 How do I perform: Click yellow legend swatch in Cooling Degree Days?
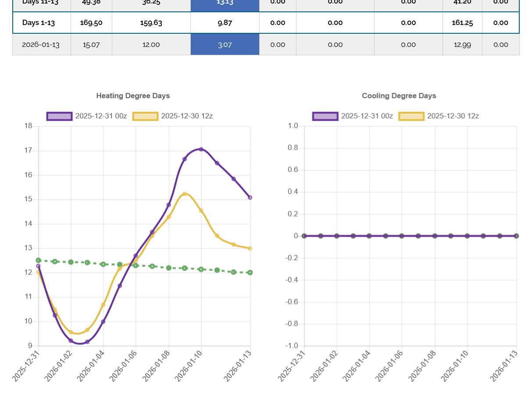[x=411, y=116]
